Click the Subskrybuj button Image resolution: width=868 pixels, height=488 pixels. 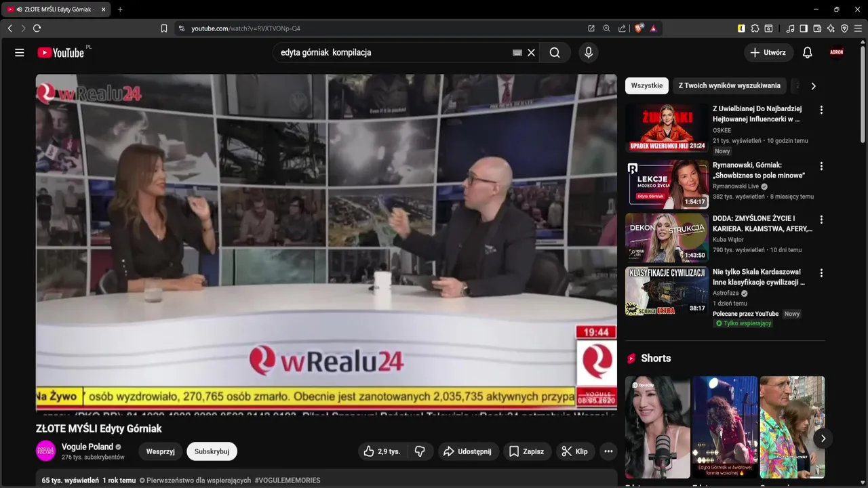(x=212, y=451)
